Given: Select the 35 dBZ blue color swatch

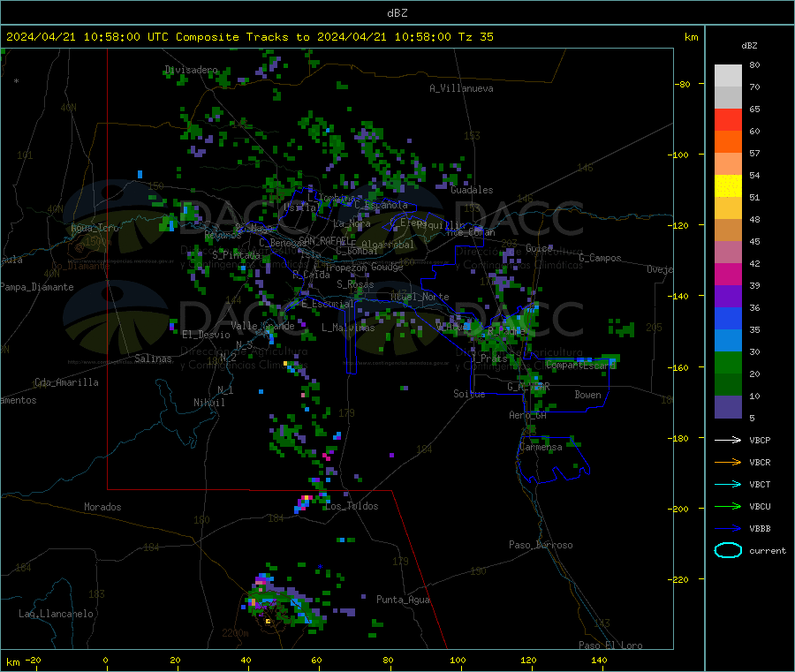Looking at the screenshot, I should click(728, 318).
